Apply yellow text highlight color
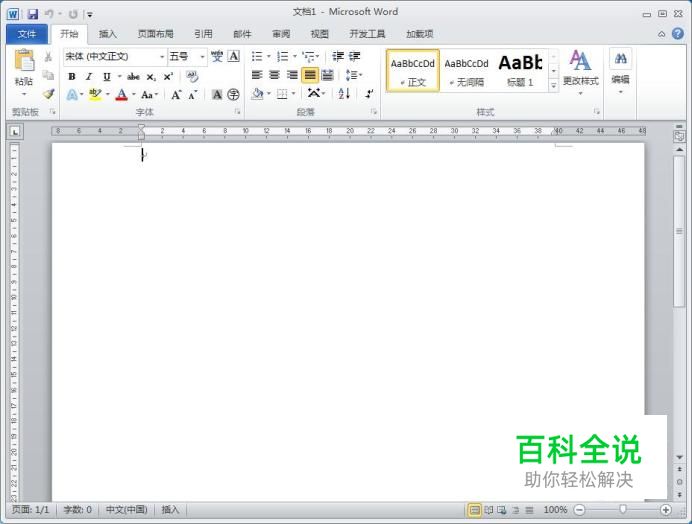This screenshot has height=524, width=692. (95, 94)
